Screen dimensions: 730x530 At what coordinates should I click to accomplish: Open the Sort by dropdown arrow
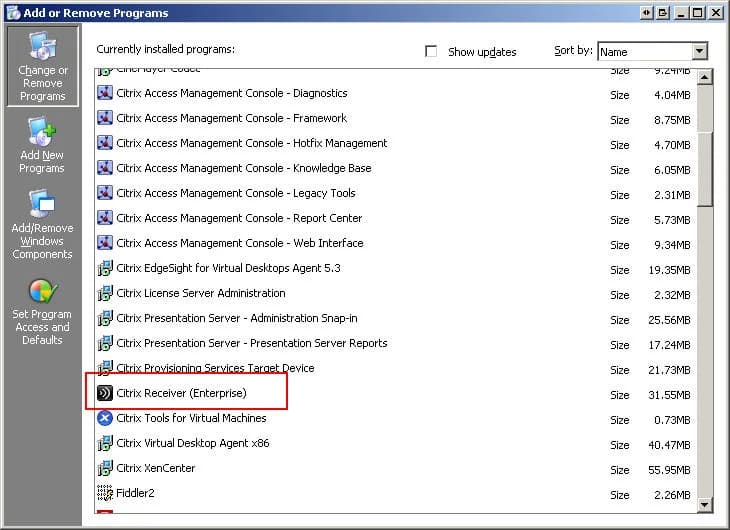699,51
